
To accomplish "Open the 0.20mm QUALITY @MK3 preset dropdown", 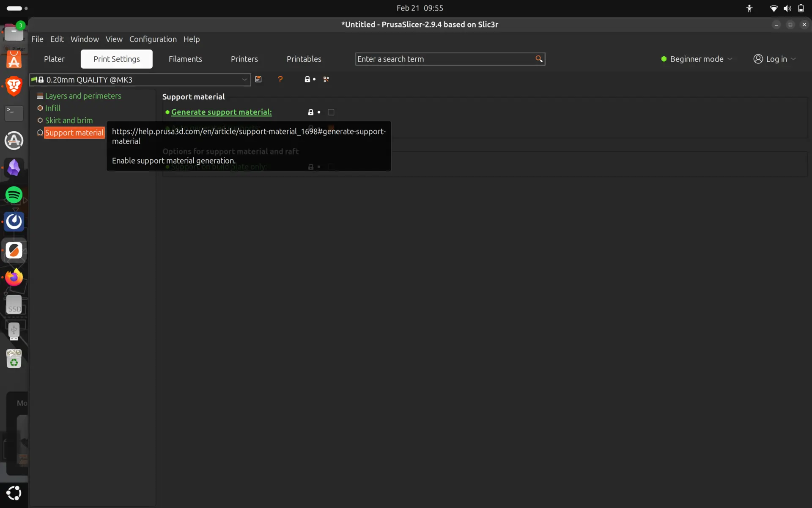I will [x=244, y=80].
